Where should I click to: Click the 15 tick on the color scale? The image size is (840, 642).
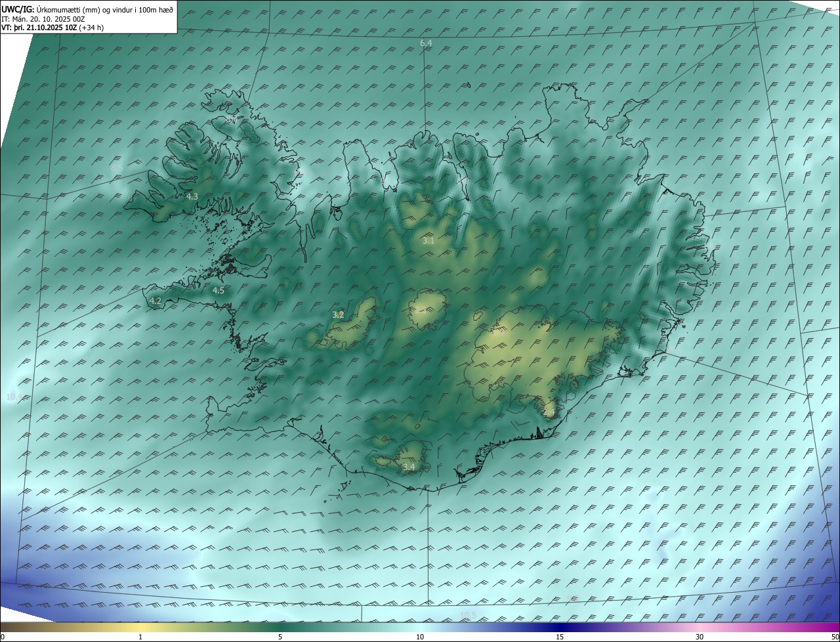pyautogui.click(x=560, y=637)
